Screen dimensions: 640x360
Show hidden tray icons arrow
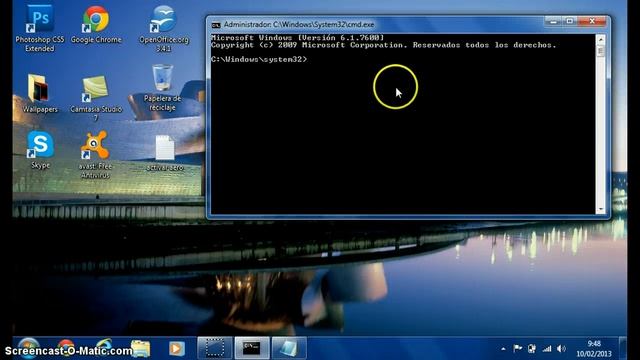pos(503,349)
